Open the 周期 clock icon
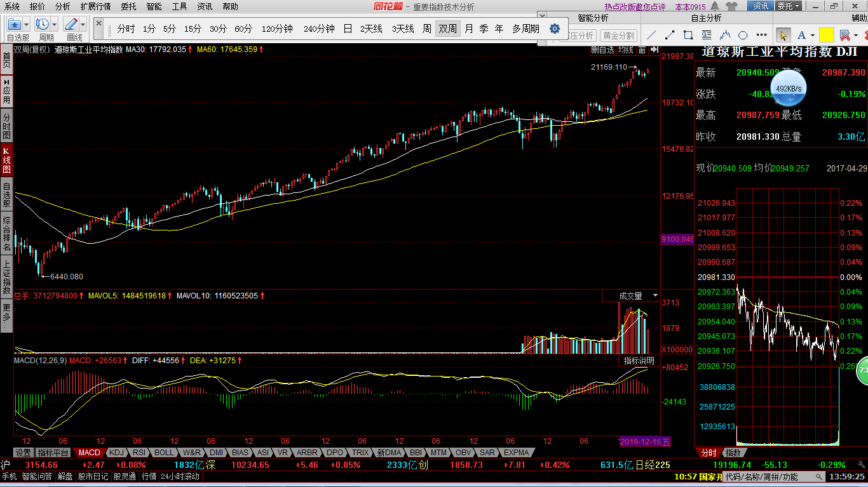The width and height of the screenshot is (868, 487). tap(43, 24)
